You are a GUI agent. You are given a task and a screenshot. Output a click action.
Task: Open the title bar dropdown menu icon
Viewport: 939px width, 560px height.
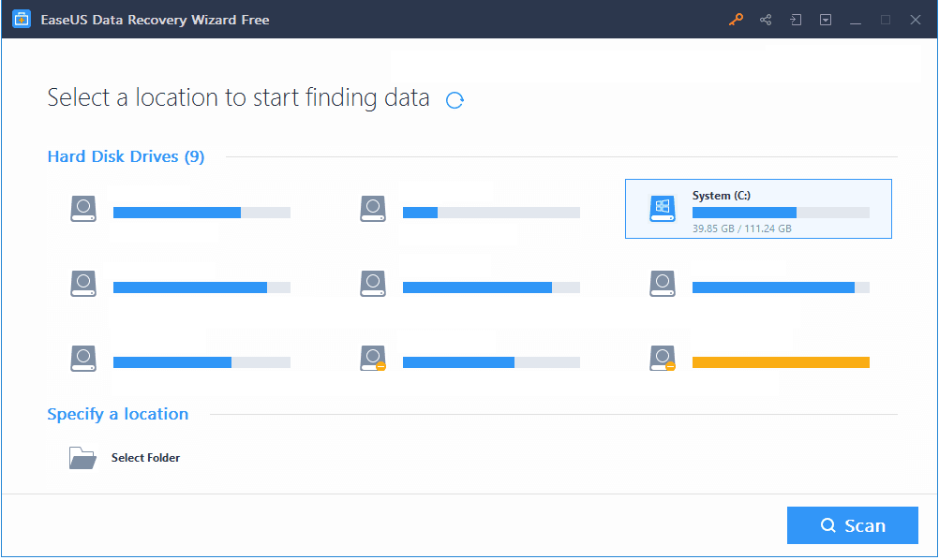click(x=826, y=20)
